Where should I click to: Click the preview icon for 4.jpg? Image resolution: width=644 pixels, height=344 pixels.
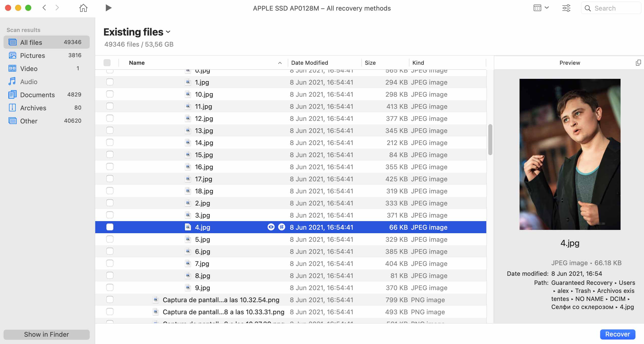point(271,227)
